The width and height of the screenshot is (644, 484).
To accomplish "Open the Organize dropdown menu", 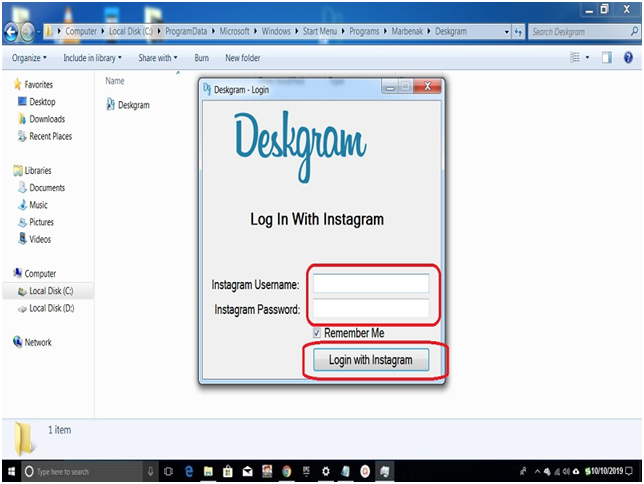I will click(29, 58).
